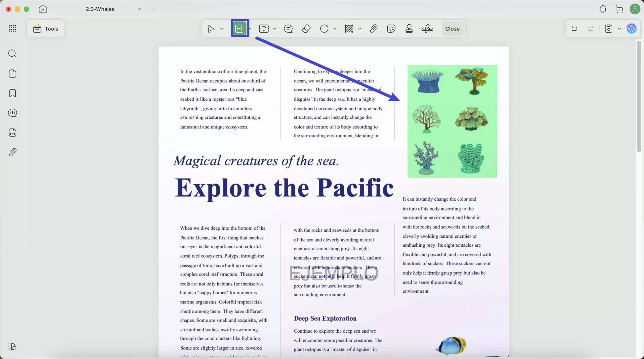The image size is (644, 359).
Task: Open the Tools menu button
Action: click(x=46, y=29)
